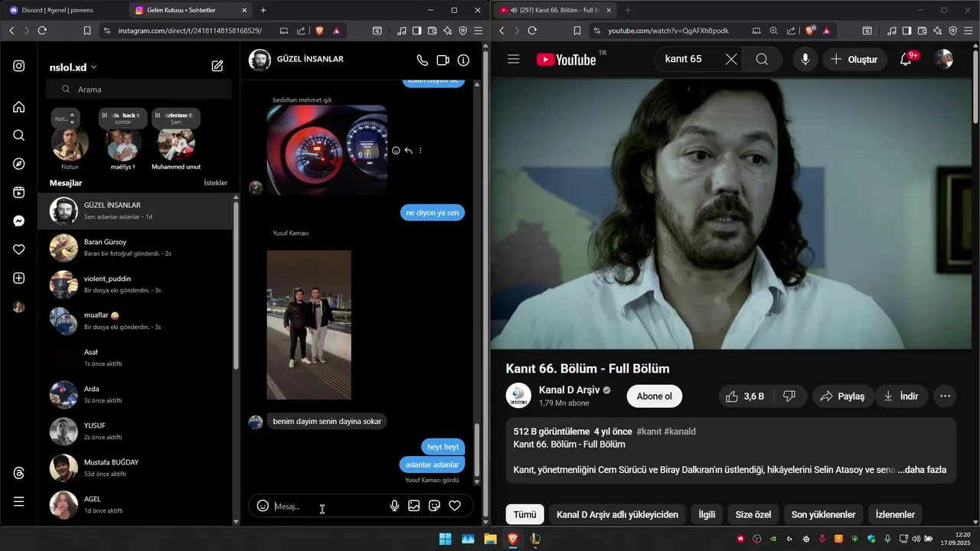Open conversation info for GÜZEL İNSANLAR
The height and width of the screenshot is (551, 980).
point(463,60)
